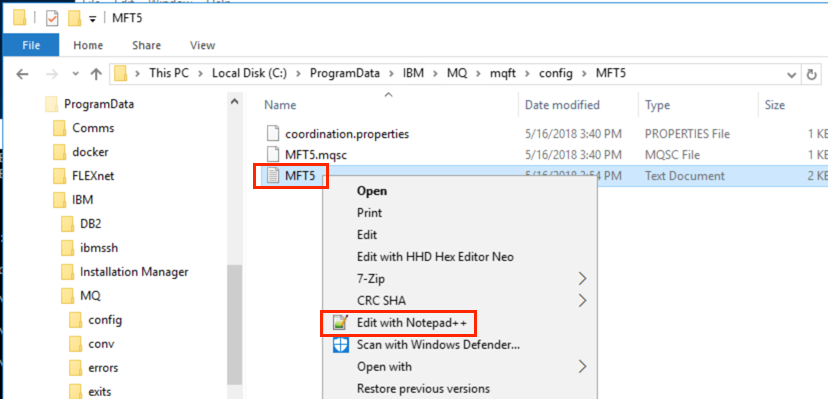This screenshot has width=828, height=399.
Task: Refresh the folder view
Action: 812,74
